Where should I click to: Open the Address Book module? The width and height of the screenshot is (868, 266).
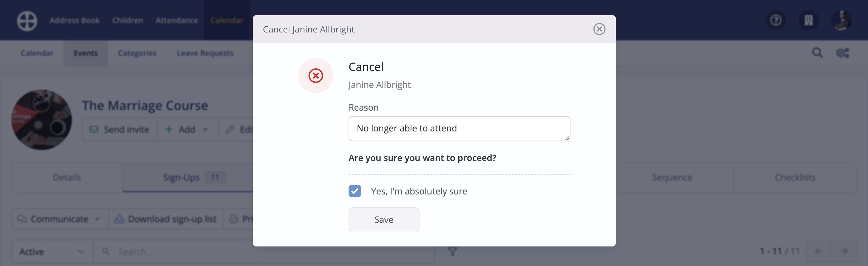74,20
